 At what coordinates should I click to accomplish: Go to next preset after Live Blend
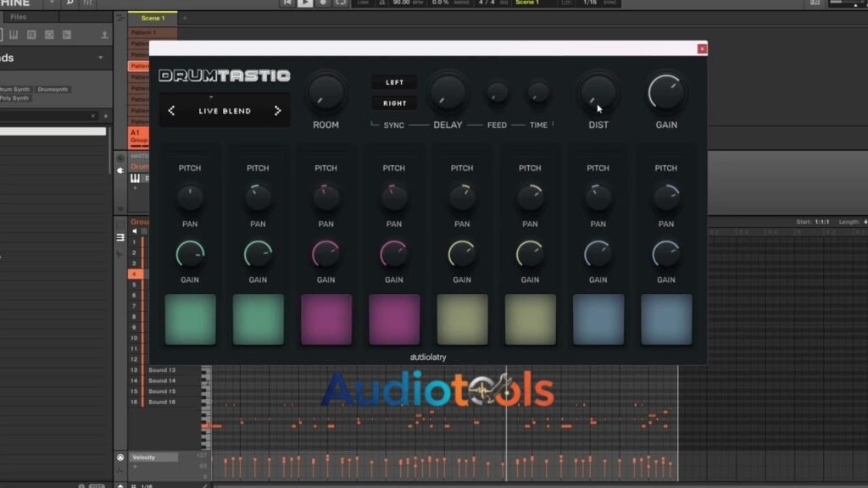point(277,111)
